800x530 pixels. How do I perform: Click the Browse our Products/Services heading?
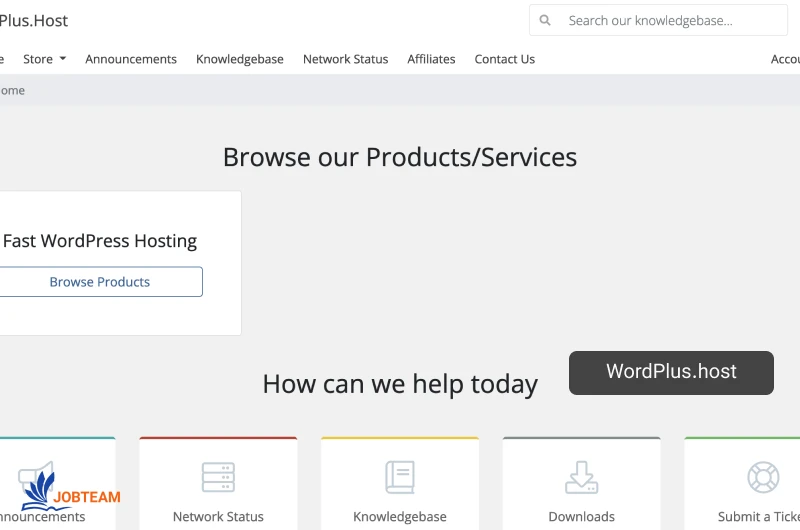(x=400, y=157)
